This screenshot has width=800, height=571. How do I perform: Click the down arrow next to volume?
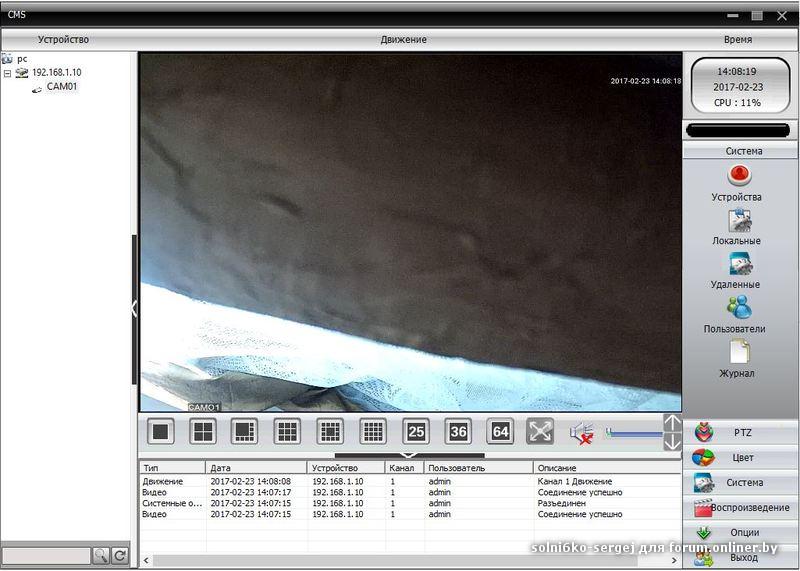[x=672, y=442]
